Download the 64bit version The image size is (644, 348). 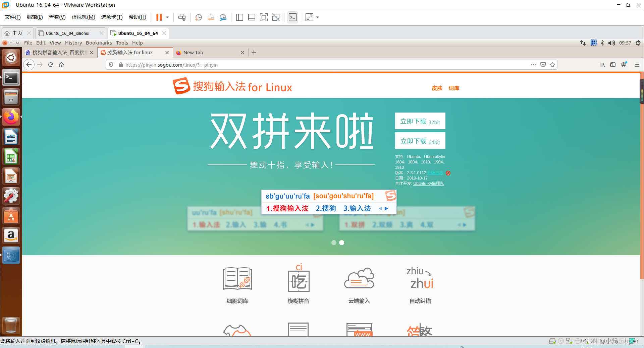[420, 141]
